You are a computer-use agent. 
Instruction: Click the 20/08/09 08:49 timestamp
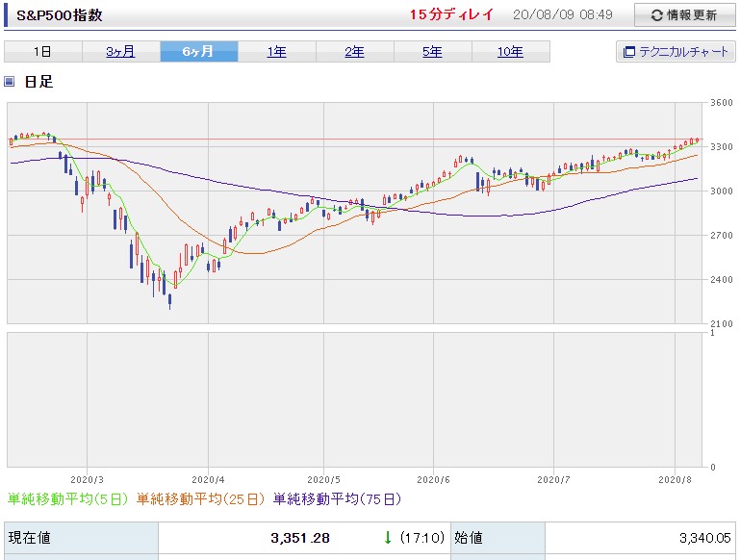tap(563, 14)
